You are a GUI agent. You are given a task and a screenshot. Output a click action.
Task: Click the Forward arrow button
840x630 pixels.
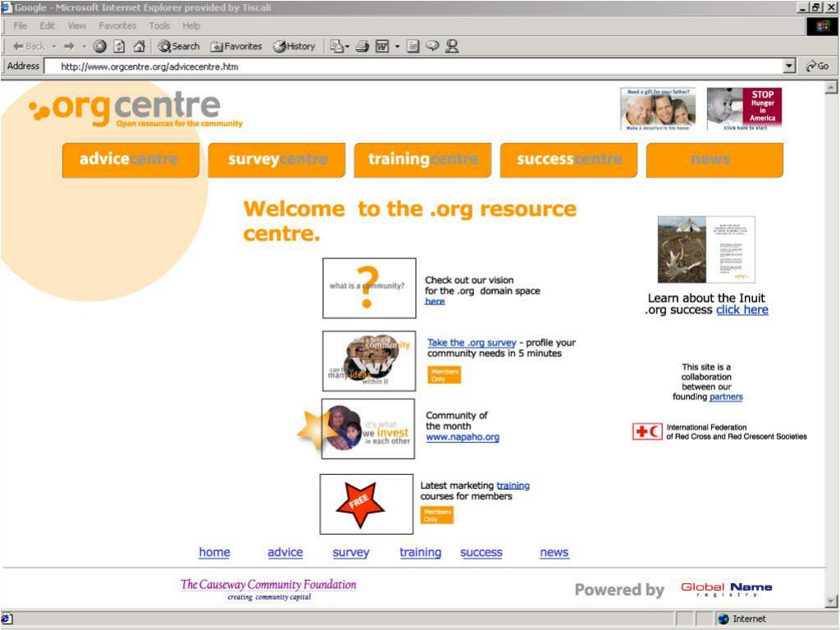[x=69, y=46]
